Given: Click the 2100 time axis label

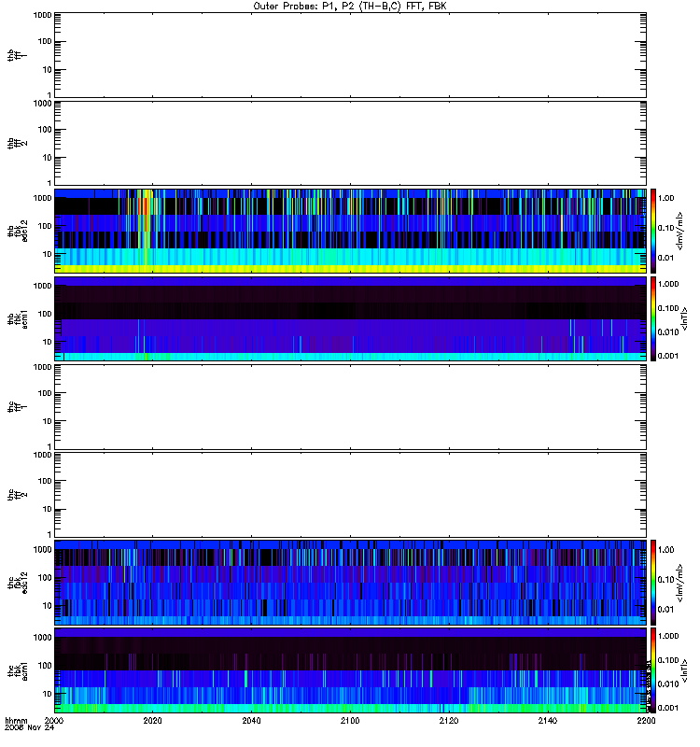Looking at the screenshot, I should coord(350,721).
